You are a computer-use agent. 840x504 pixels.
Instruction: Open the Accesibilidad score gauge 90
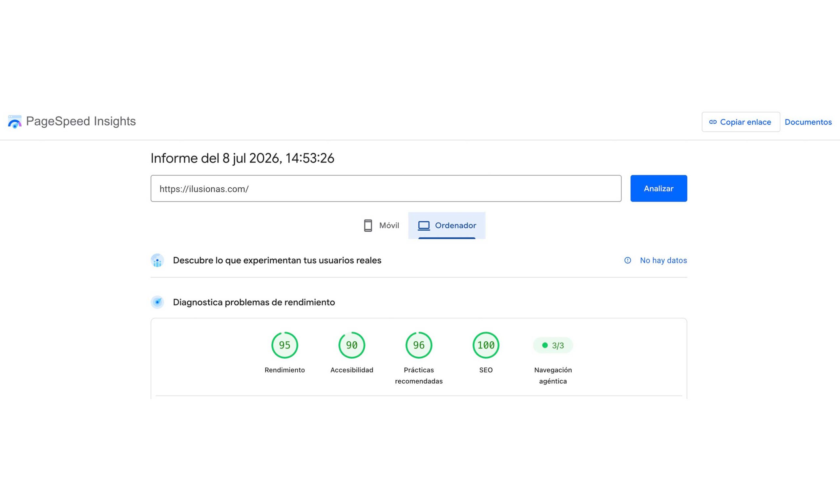pyautogui.click(x=351, y=345)
